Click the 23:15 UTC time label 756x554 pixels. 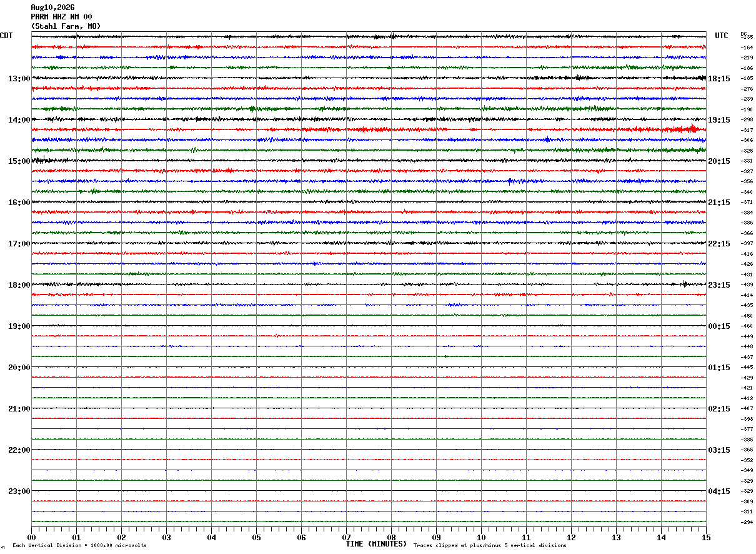[719, 285]
